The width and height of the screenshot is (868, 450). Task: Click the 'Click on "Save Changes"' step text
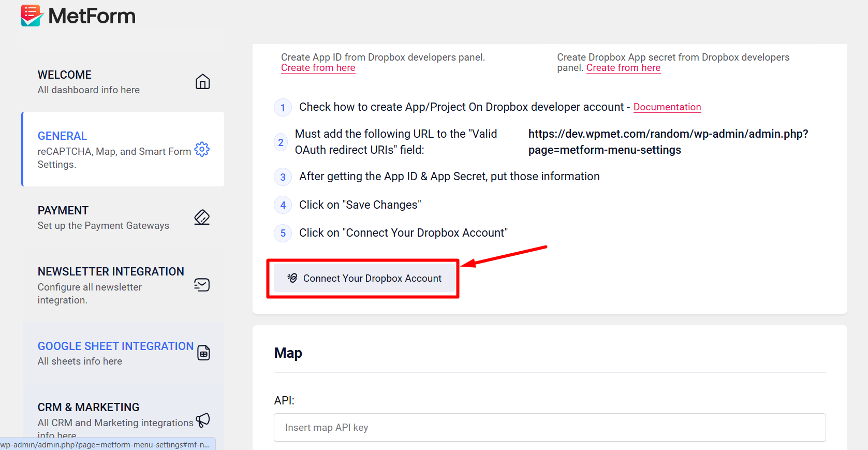pyautogui.click(x=360, y=205)
